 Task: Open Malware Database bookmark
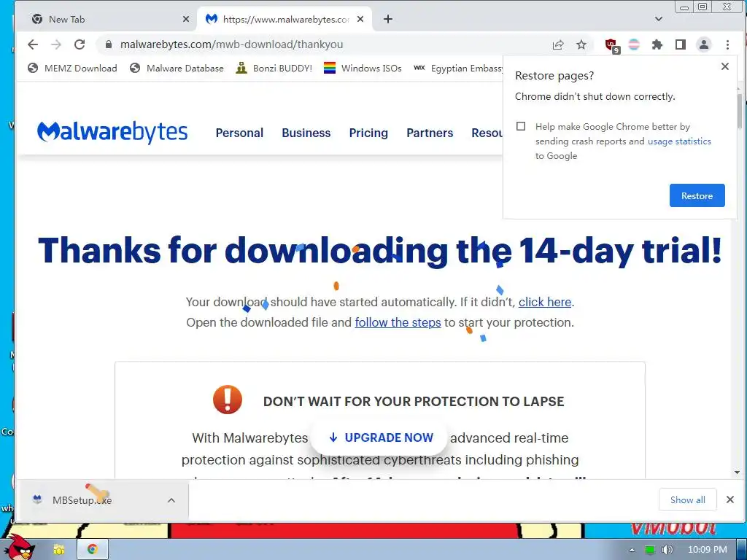click(177, 68)
